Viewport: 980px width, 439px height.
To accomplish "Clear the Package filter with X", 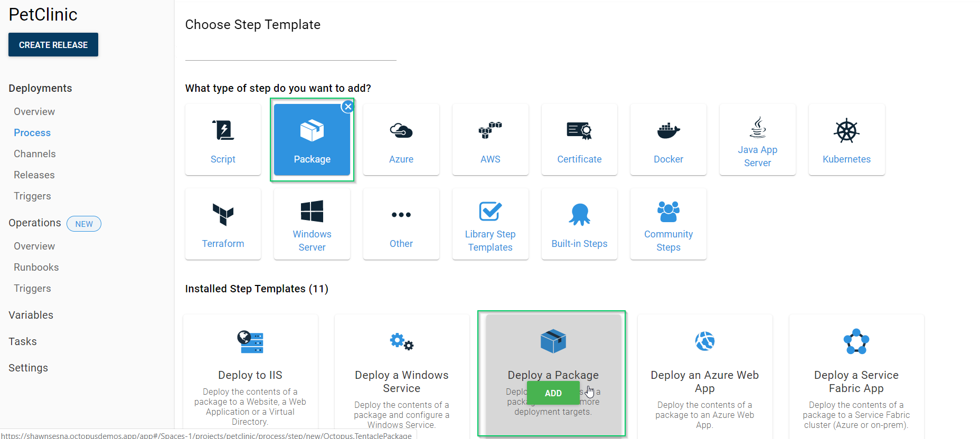I will click(x=347, y=107).
